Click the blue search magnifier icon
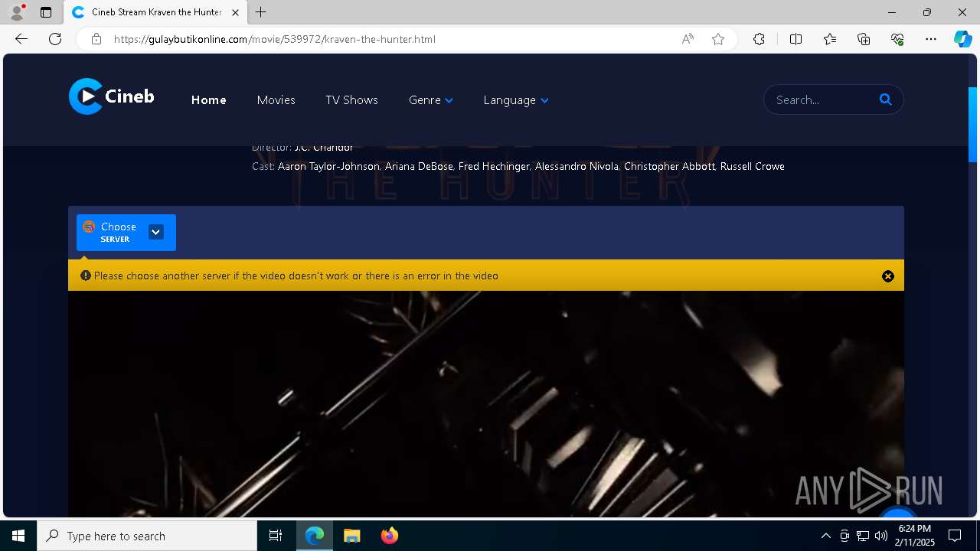Image resolution: width=980 pixels, height=551 pixels. [x=886, y=99]
